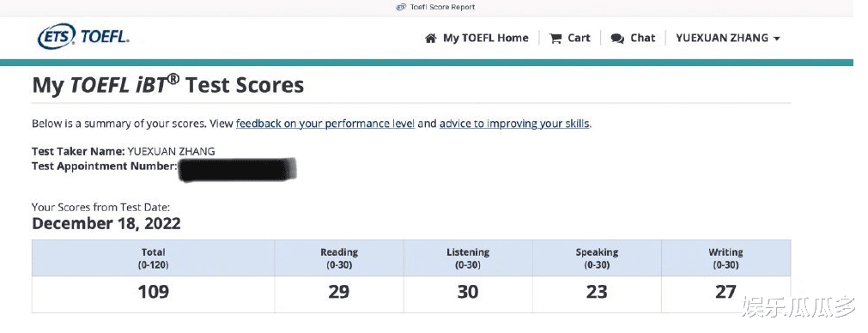This screenshot has height=333, width=868.
Task: Click the ETS TOEFL logo
Action: point(83,37)
